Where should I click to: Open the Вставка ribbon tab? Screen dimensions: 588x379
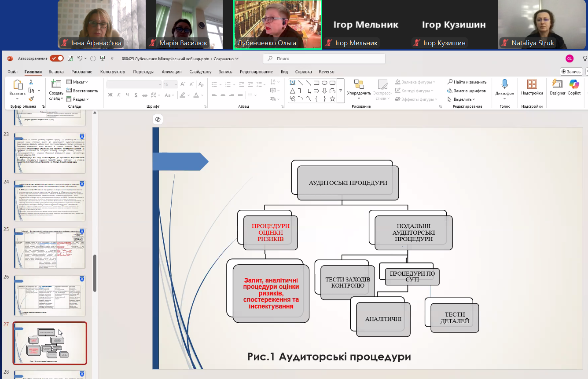tap(56, 72)
